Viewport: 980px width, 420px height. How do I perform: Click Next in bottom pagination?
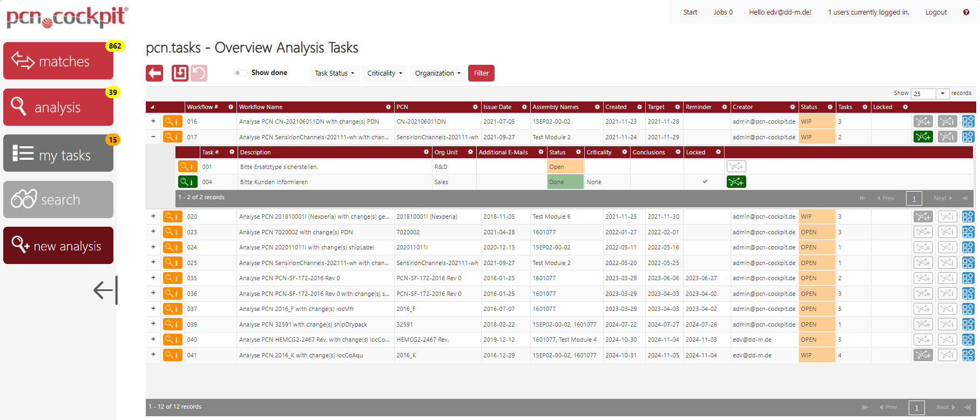pos(945,407)
